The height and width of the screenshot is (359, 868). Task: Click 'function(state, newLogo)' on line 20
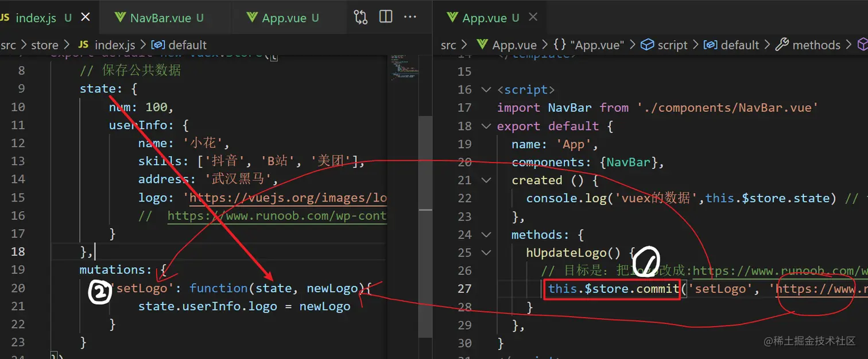coord(277,288)
